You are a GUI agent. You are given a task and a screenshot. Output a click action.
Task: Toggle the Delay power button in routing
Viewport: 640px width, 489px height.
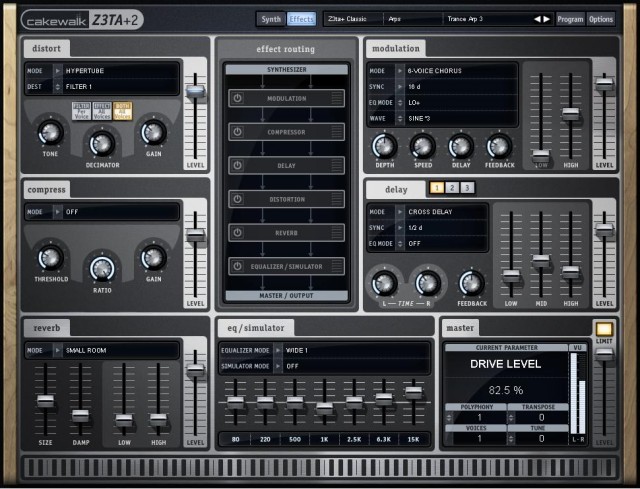[x=238, y=165]
